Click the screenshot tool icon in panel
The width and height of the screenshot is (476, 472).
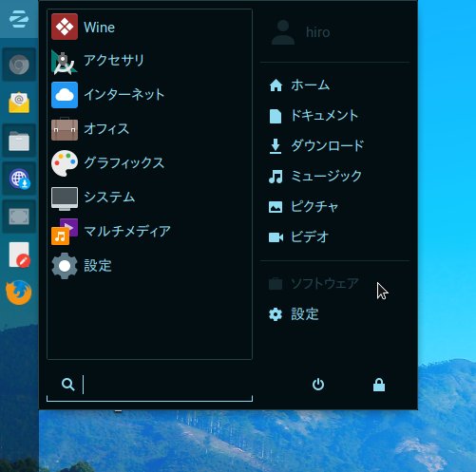[x=19, y=217]
